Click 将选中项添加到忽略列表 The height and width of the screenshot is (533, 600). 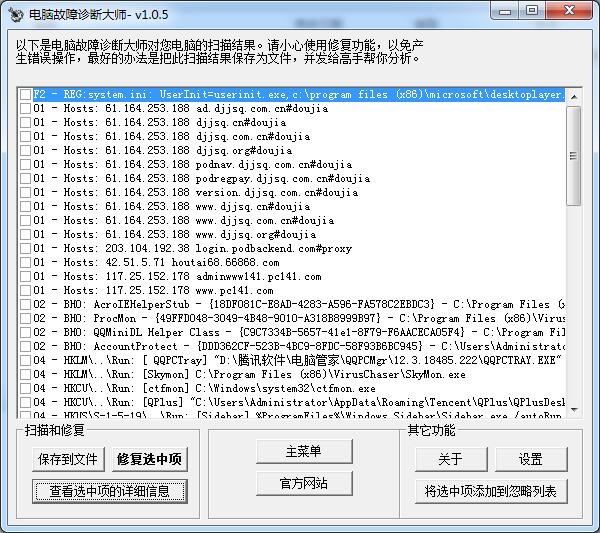pyautogui.click(x=491, y=491)
